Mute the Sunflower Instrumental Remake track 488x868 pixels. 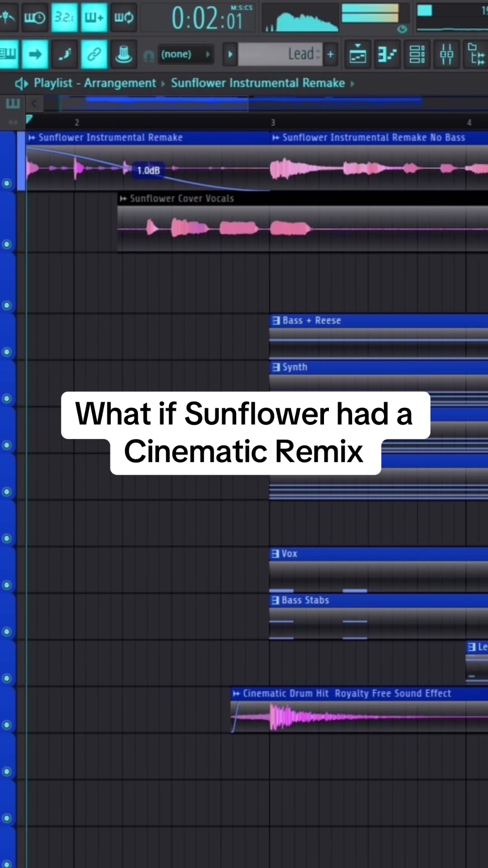point(7,183)
